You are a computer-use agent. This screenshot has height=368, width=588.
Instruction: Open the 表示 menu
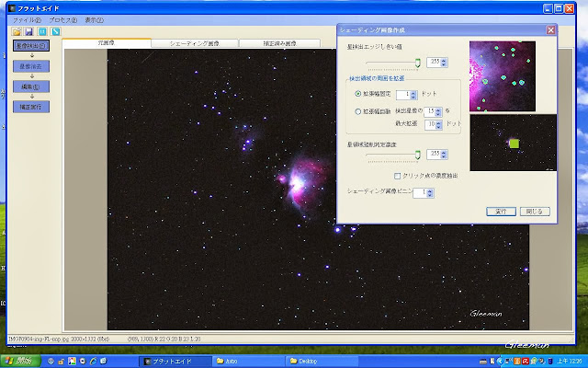(x=94, y=20)
